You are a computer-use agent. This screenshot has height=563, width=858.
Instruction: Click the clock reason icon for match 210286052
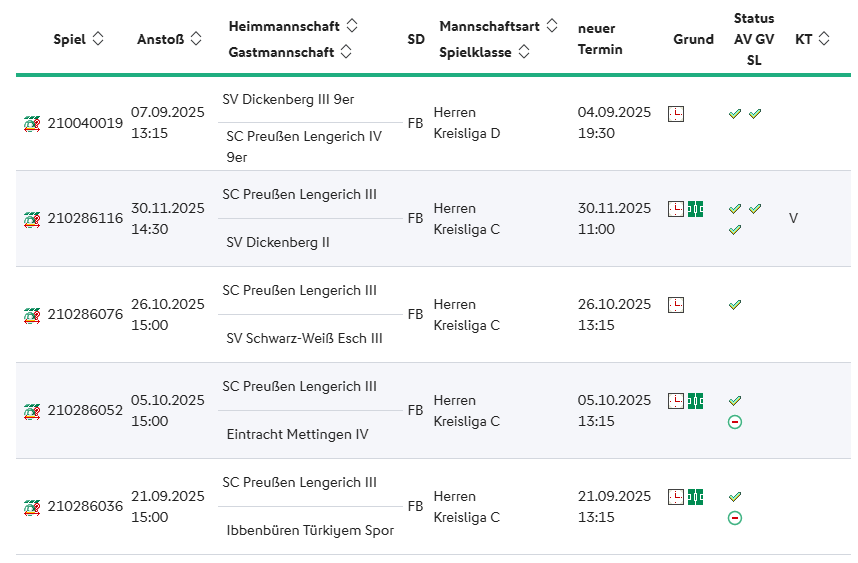click(676, 401)
